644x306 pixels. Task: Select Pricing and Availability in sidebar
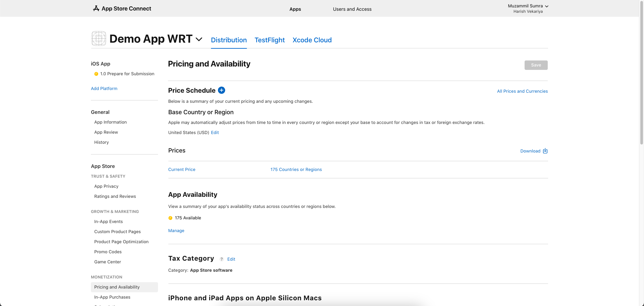click(124, 287)
